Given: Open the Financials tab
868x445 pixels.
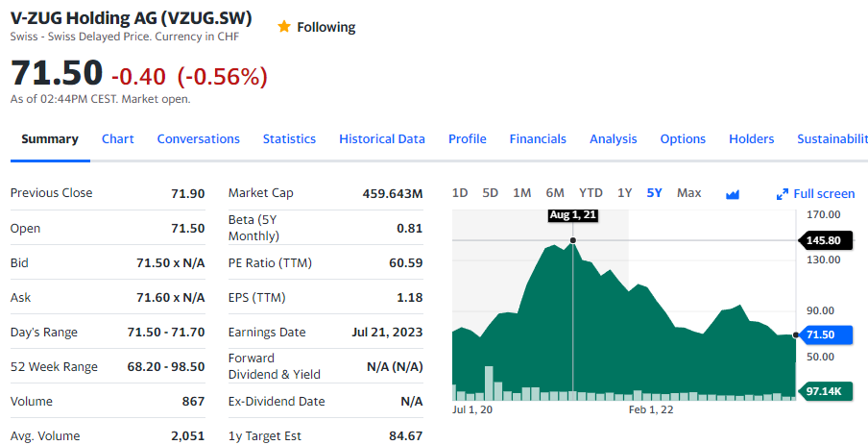Looking at the screenshot, I should tap(538, 139).
